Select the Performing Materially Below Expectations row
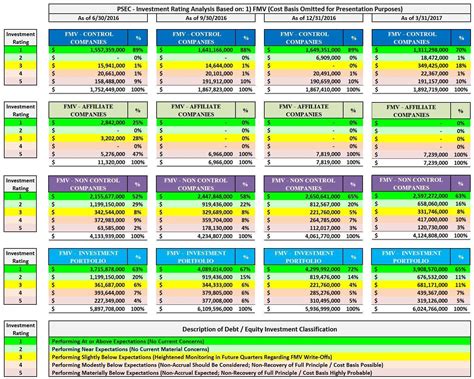This screenshot has height=379, width=474. tap(260, 373)
